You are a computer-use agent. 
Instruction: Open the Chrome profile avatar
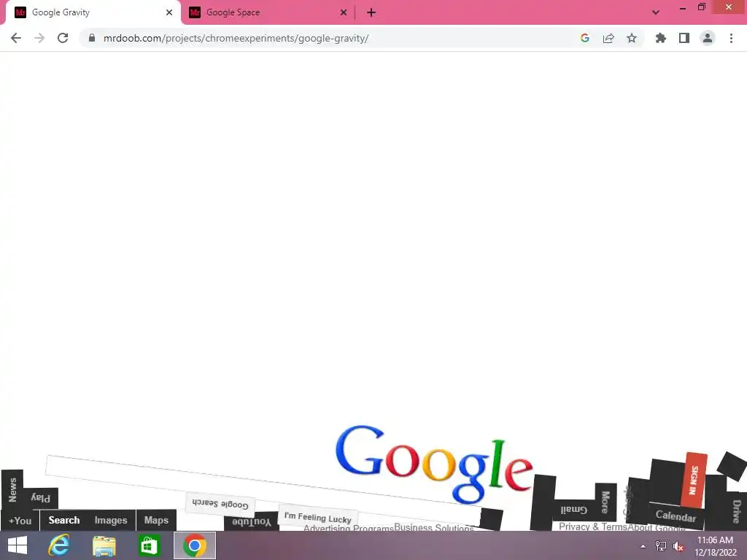(708, 38)
